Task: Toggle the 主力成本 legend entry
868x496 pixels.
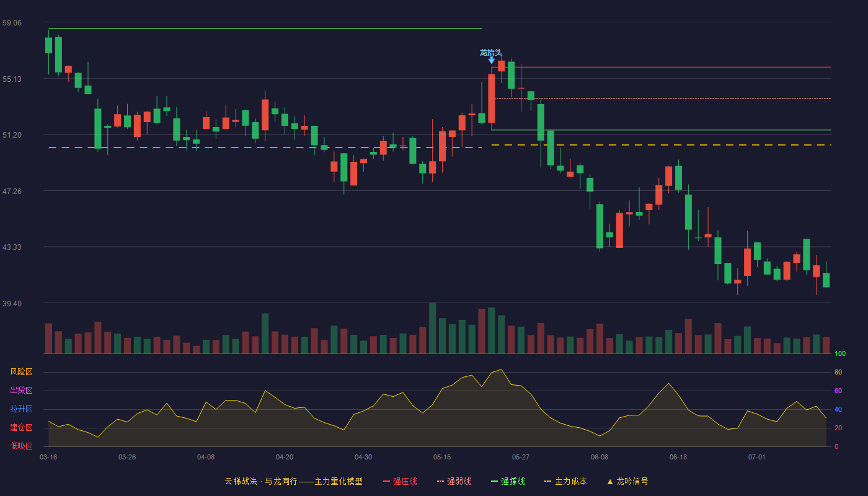Action: point(565,481)
